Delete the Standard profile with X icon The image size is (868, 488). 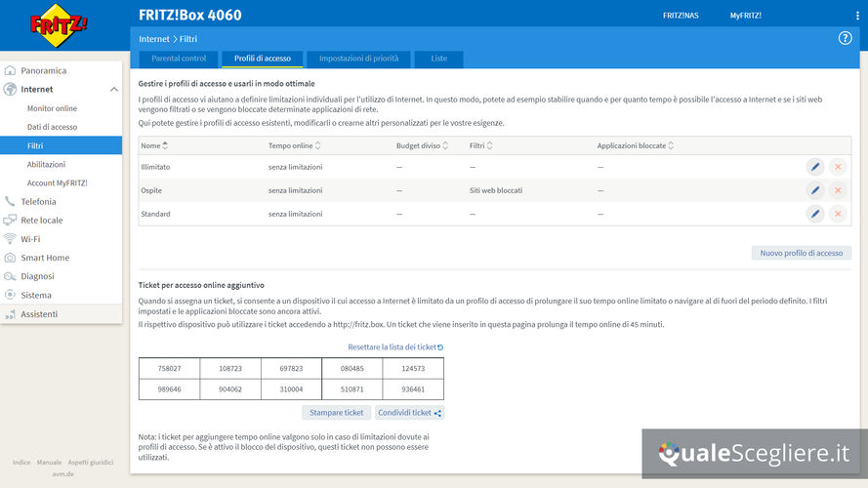[837, 214]
